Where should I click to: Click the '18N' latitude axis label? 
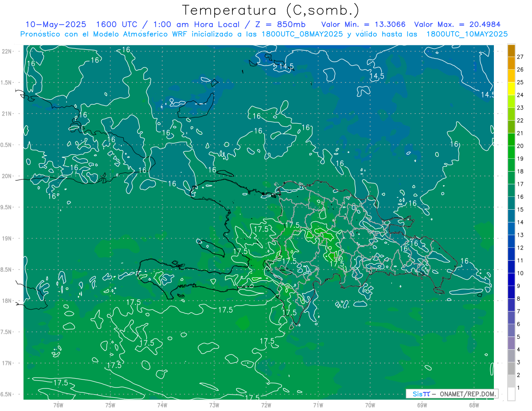[7, 301]
